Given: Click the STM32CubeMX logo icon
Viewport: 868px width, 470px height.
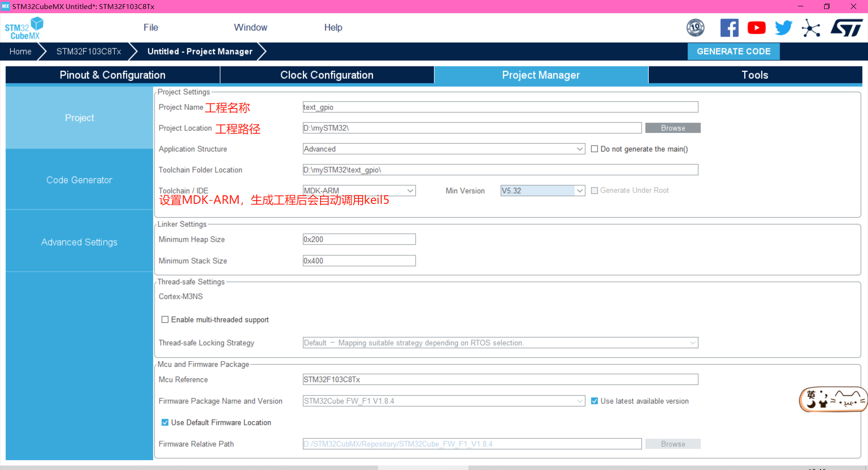Looking at the screenshot, I should tap(24, 28).
